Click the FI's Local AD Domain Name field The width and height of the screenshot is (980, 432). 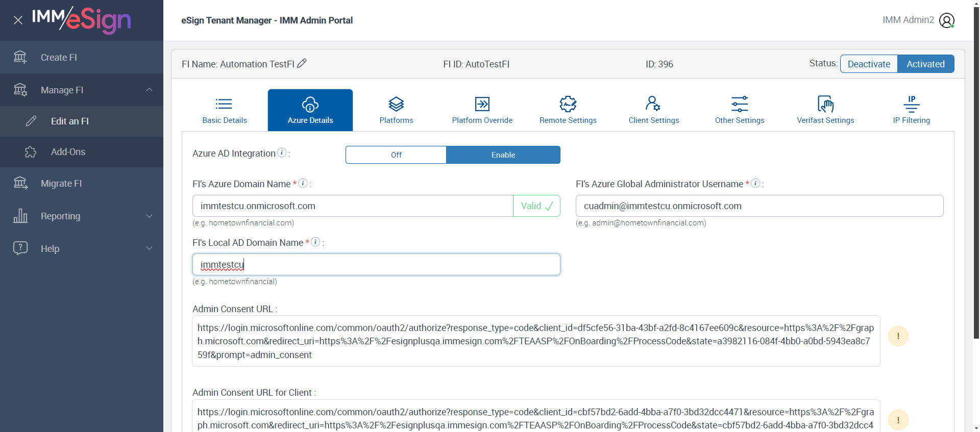click(x=376, y=265)
